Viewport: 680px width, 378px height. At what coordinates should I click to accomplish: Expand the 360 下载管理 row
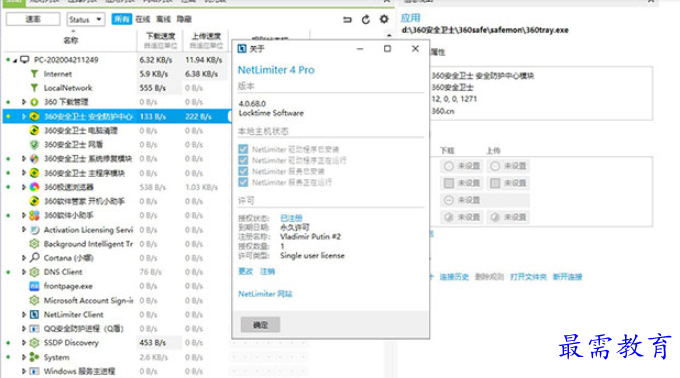click(24, 102)
